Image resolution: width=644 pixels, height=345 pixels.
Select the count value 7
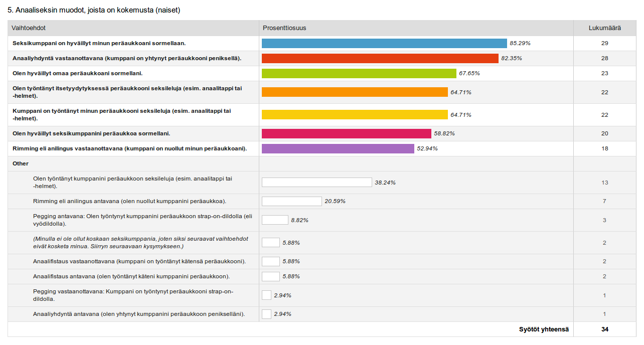(x=604, y=201)
